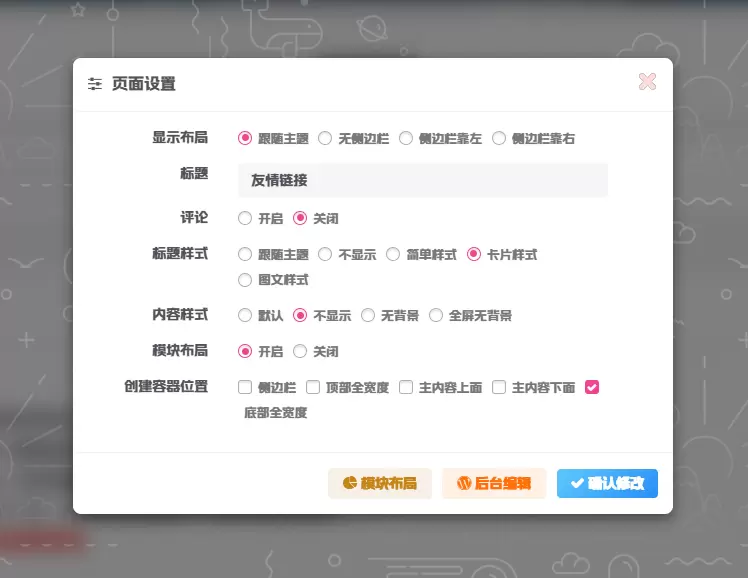Focus the 标题 input field containing 友情链接
The image size is (748, 578).
point(423,180)
